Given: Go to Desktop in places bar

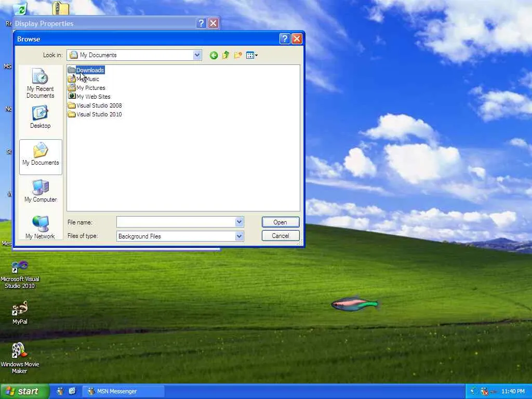Looking at the screenshot, I should coord(41,117).
